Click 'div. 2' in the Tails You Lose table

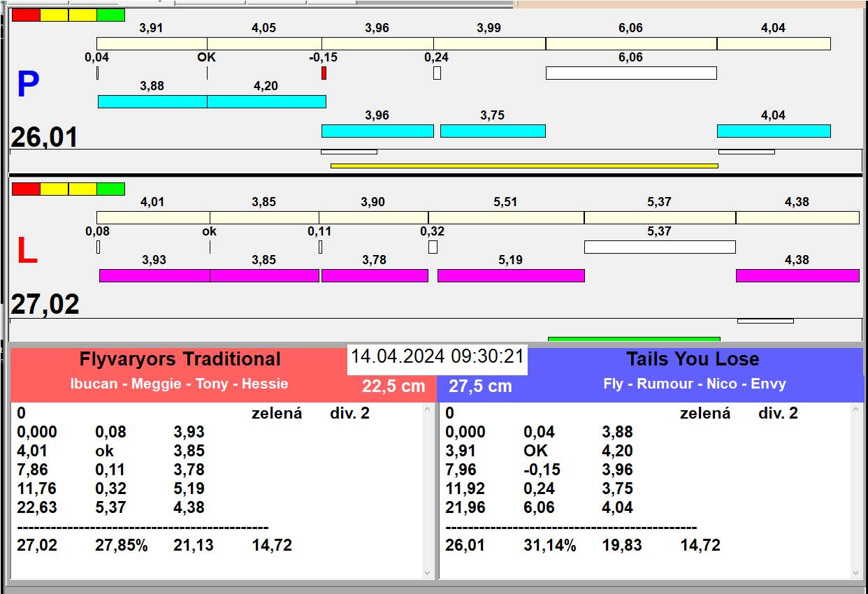[x=779, y=413]
